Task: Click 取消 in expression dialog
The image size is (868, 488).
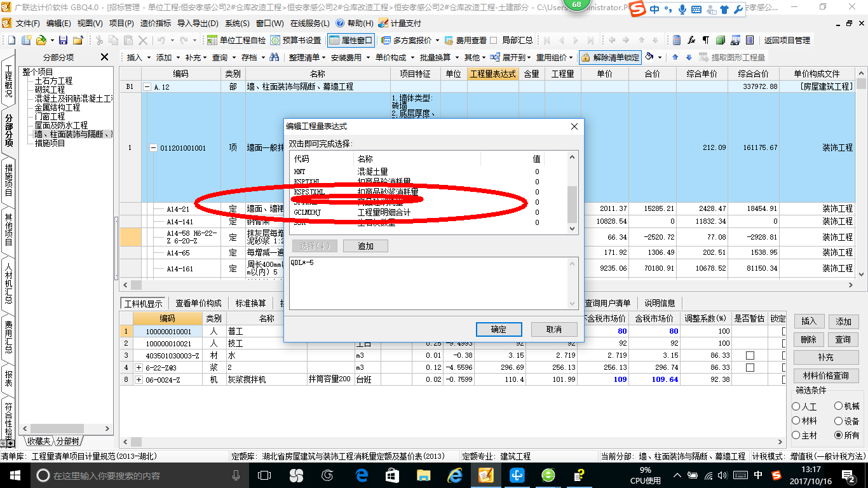Action: click(554, 329)
